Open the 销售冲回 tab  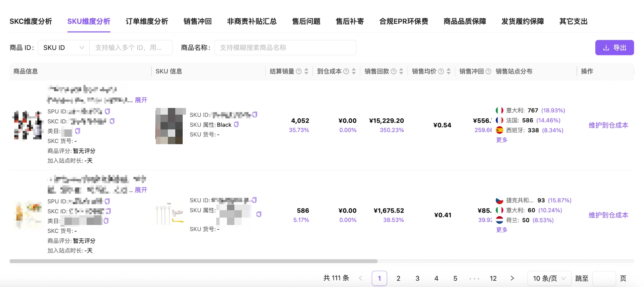point(197,21)
